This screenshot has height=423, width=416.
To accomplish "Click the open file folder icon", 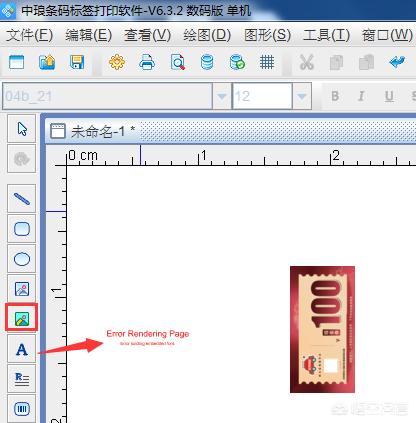I will 47,62.
